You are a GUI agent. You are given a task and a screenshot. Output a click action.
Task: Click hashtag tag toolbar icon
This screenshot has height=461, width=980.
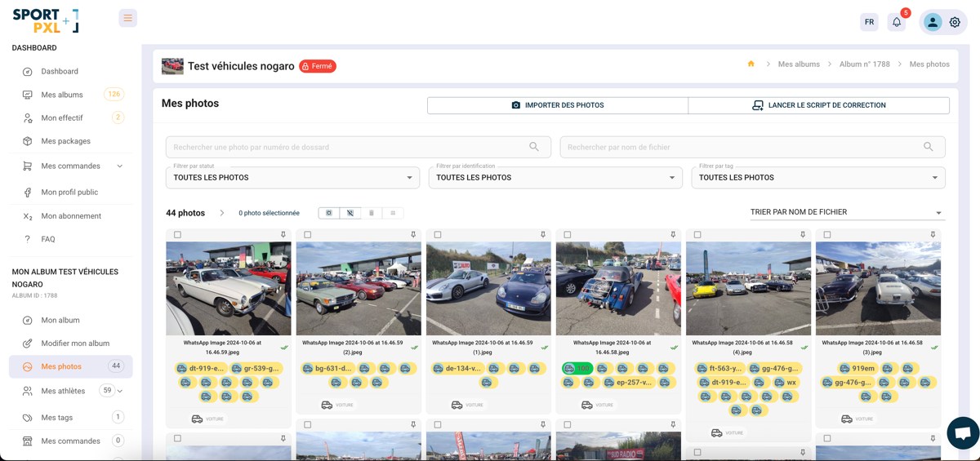point(393,213)
